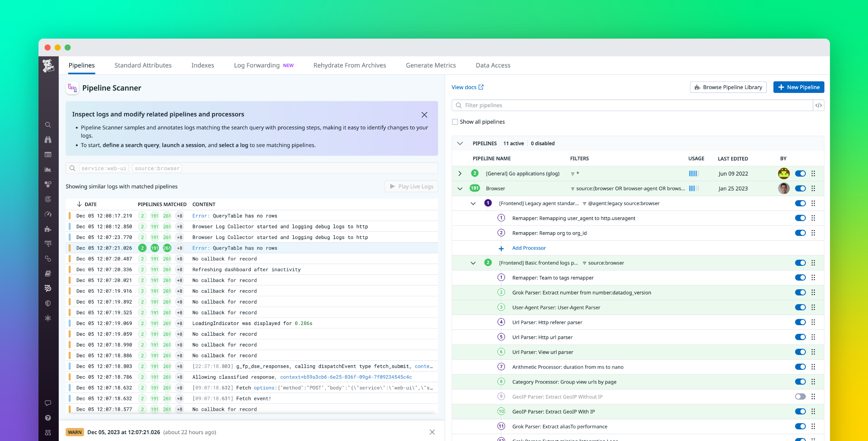This screenshot has width=868, height=441.
Task: Check the Show all pipelines checkbox
Action: point(455,121)
